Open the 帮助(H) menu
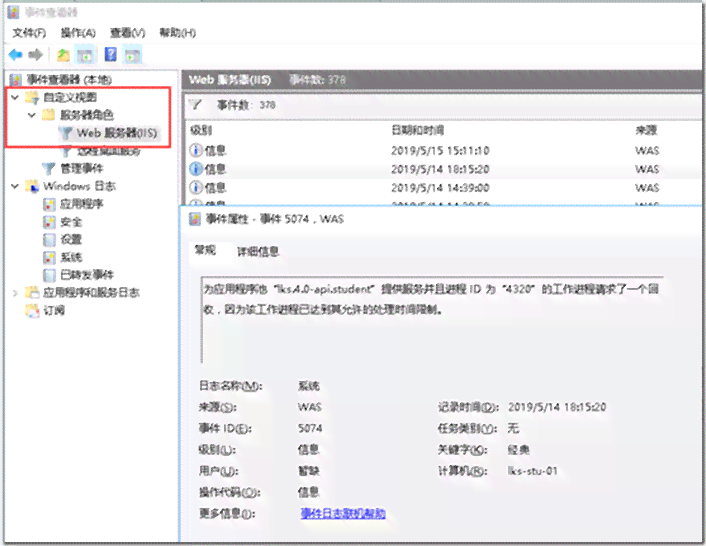The height and width of the screenshot is (546, 706). point(177,33)
